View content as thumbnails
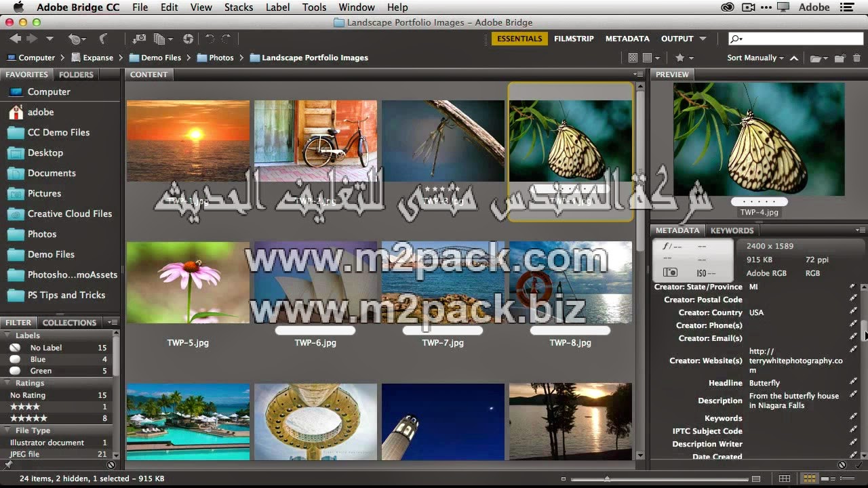 [x=809, y=479]
